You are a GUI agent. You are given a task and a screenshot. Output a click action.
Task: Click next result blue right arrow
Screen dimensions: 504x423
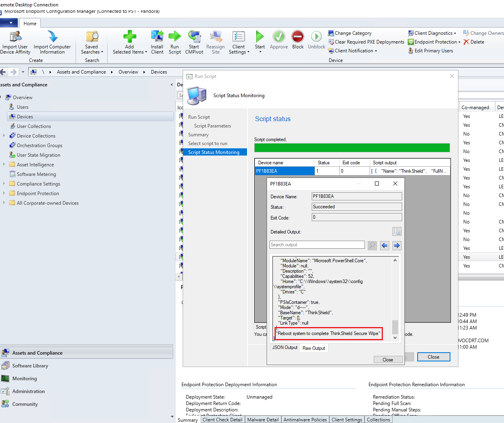pos(397,245)
